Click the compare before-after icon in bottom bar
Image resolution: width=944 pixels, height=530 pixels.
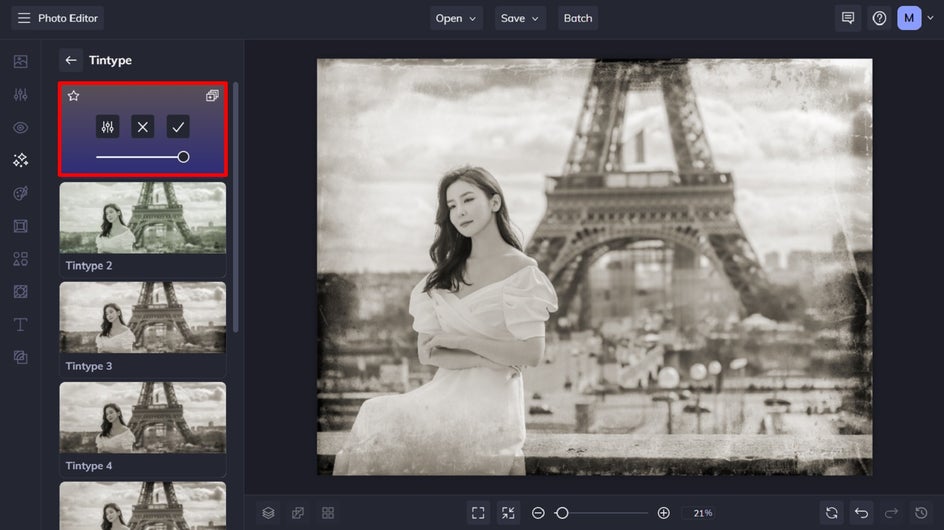(x=298, y=513)
